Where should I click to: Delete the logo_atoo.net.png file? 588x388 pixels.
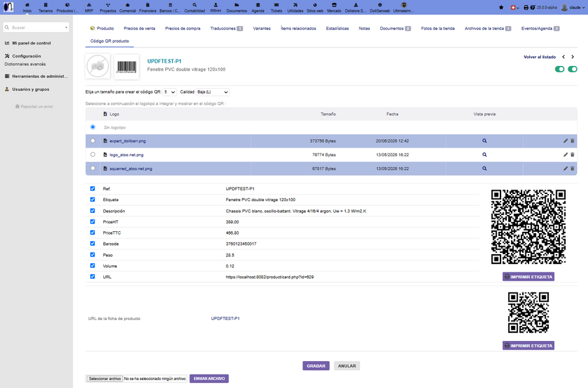[x=572, y=154]
